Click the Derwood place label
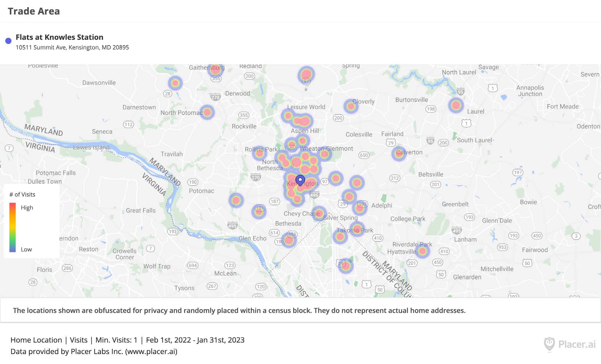601x364 pixels. tap(238, 93)
